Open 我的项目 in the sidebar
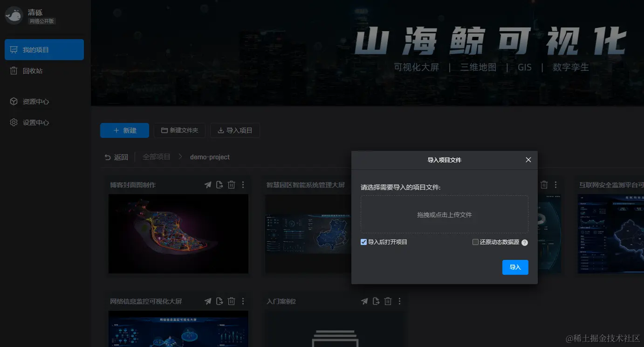The image size is (644, 347). (44, 50)
